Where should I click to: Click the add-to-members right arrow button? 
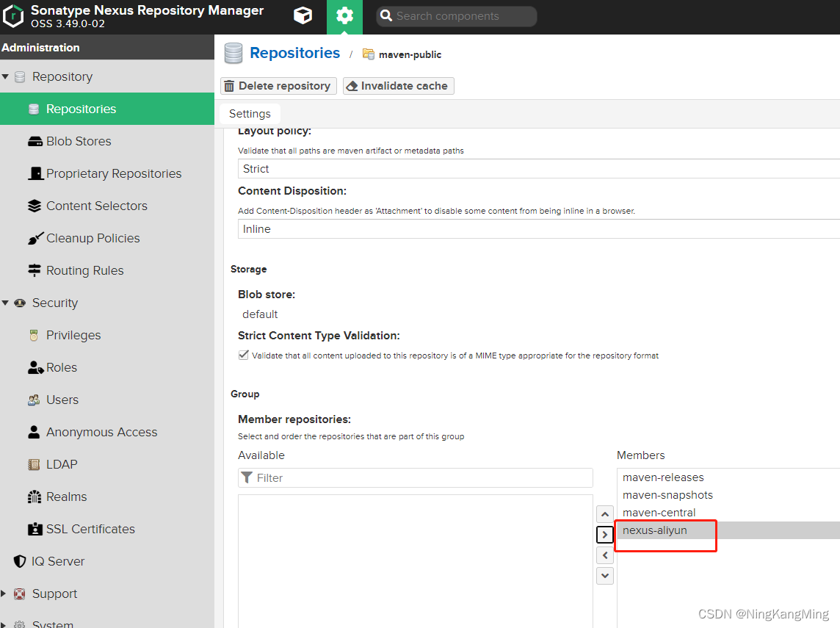pyautogui.click(x=605, y=534)
